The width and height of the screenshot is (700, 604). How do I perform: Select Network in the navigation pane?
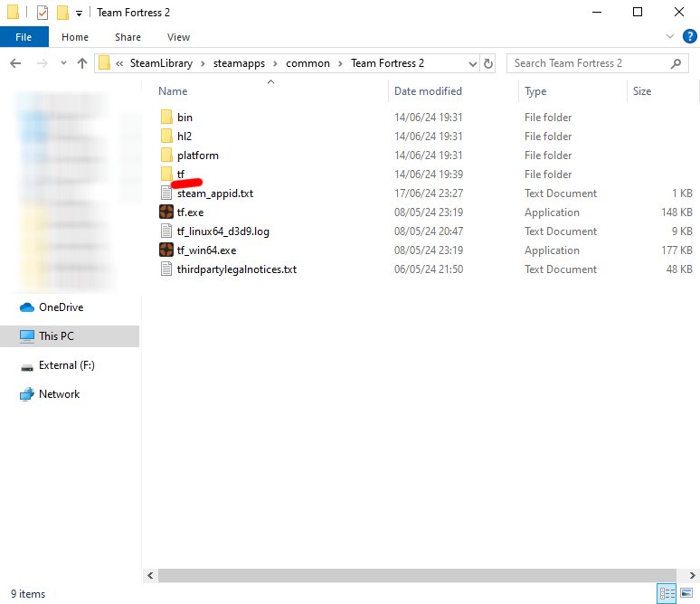coord(59,394)
